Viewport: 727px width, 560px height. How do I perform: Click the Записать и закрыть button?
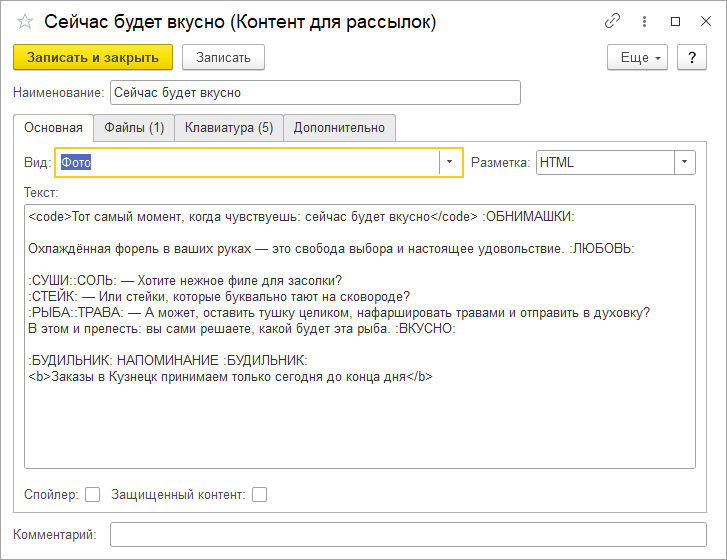tap(93, 57)
